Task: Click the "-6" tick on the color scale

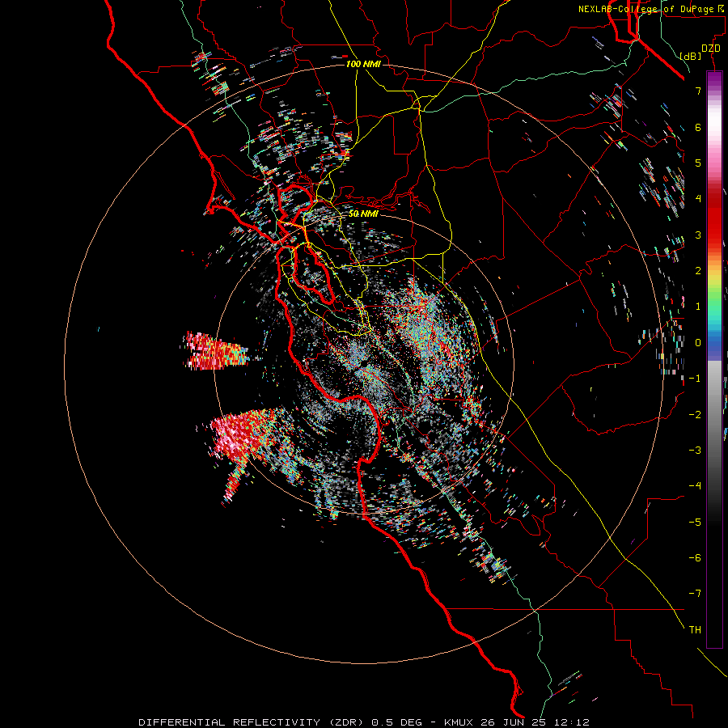Action: coord(695,557)
